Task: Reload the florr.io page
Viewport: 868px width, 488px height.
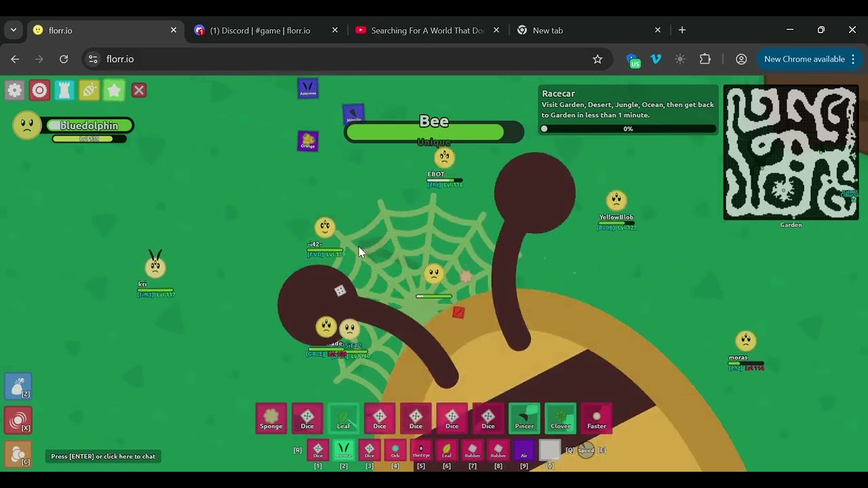Action: click(64, 59)
